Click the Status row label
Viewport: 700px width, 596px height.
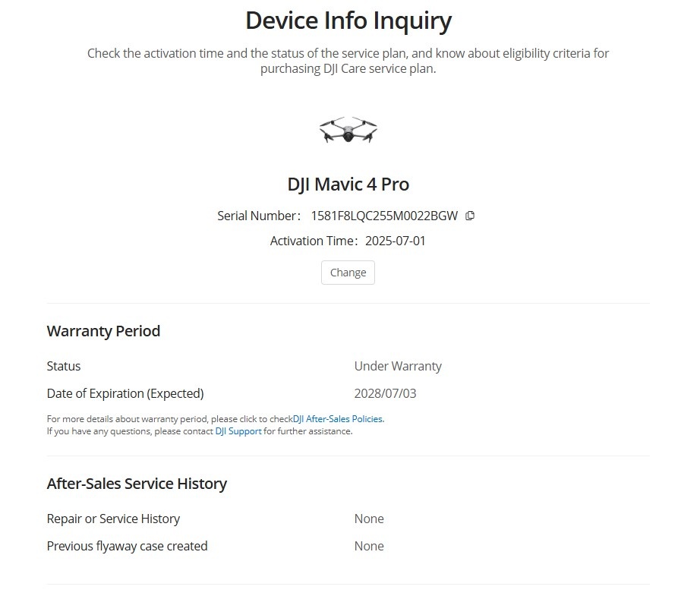(x=64, y=366)
